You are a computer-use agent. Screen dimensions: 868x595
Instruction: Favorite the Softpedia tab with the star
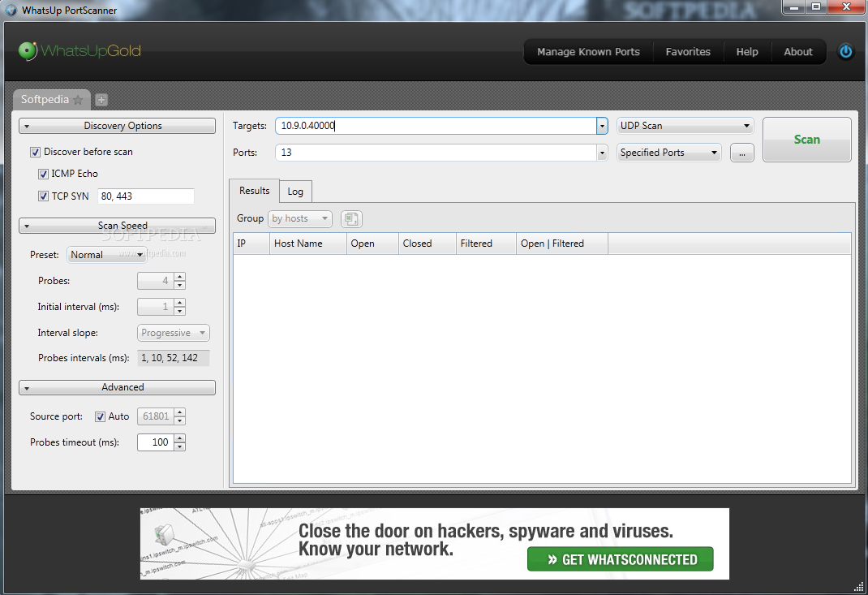[78, 100]
